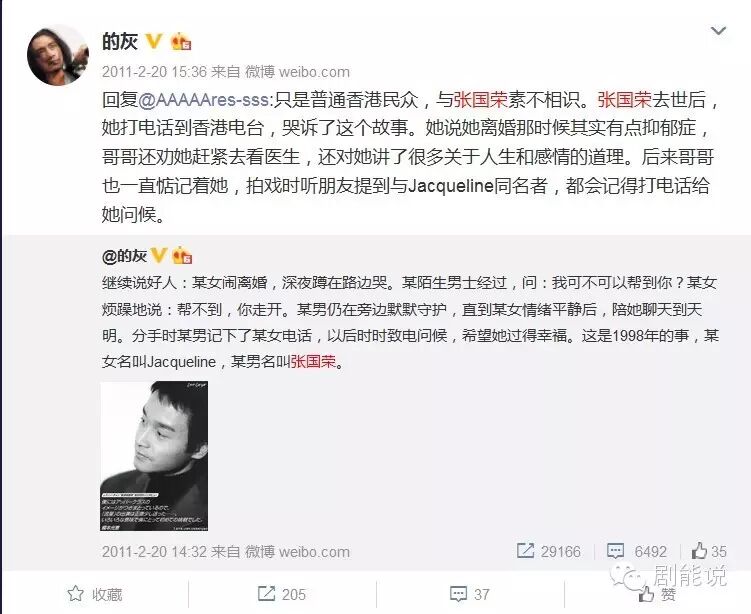This screenshot has width=751, height=614.
Task: Repost using the 205 forward button
Action: [282, 594]
